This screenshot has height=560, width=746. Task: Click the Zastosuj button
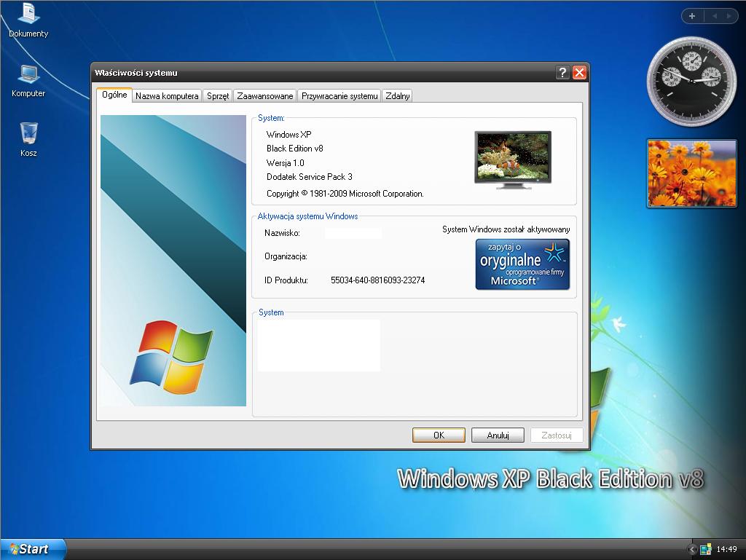[x=556, y=435]
